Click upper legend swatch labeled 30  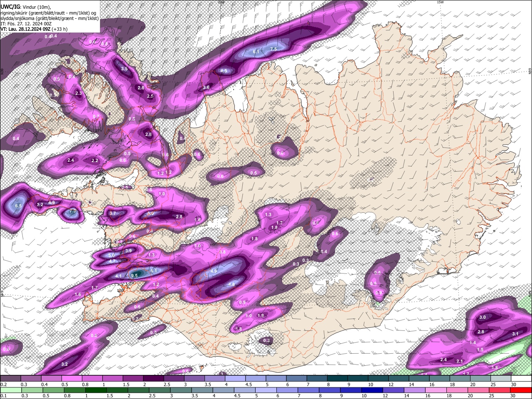click(x=521, y=379)
